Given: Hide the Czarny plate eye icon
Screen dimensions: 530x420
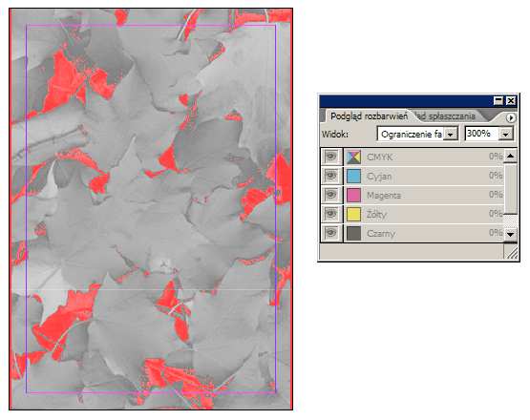Looking at the screenshot, I should pos(331,233).
